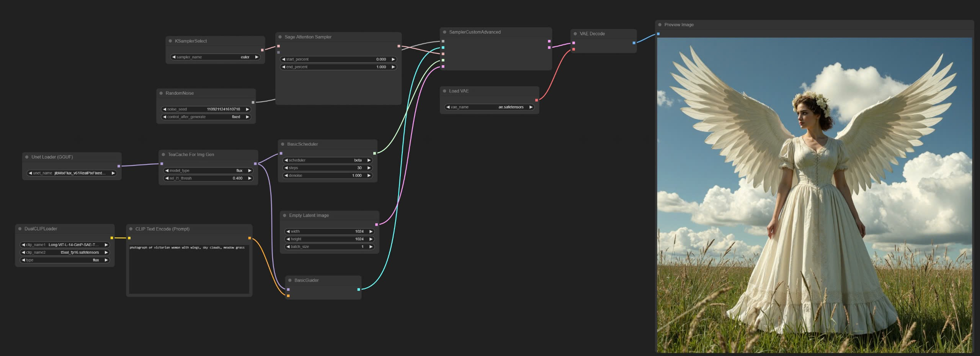Open the scheduler dropdown showing beta
This screenshot has height=356, width=980.
328,160
